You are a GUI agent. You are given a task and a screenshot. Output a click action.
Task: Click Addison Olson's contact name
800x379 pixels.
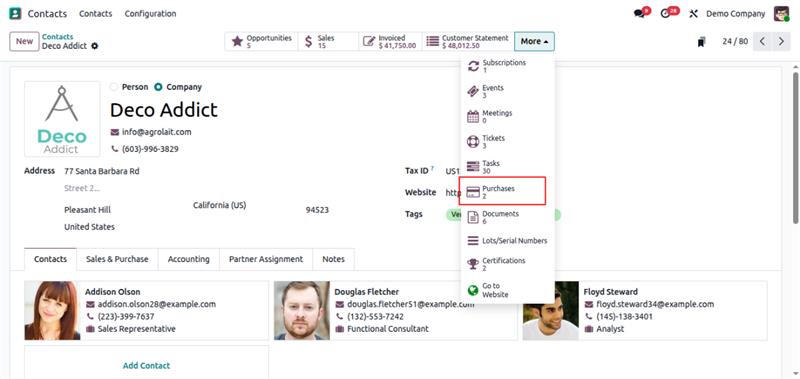coord(113,292)
